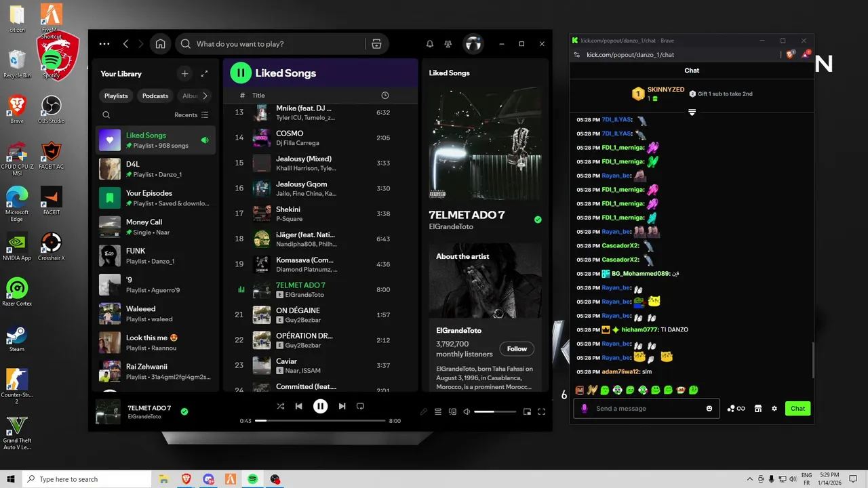
Task: Toggle the liked checkmark beside bottom track title
Action: pos(184,411)
